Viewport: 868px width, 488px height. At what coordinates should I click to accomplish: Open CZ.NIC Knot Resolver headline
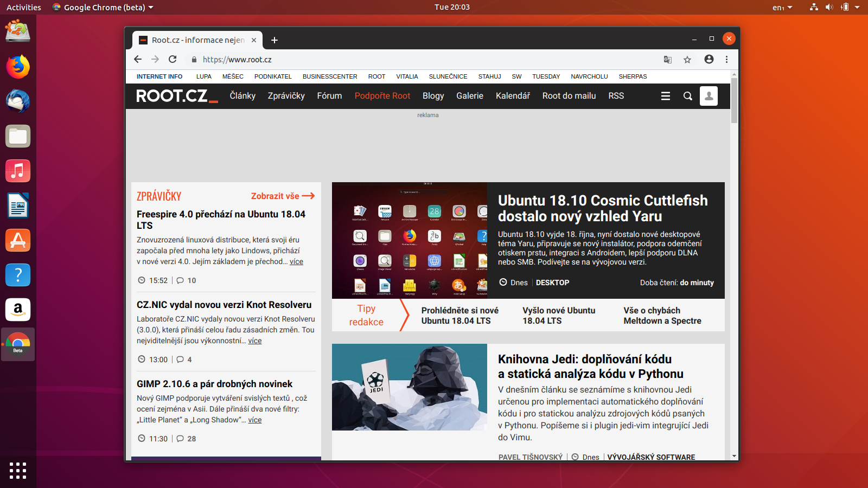pos(224,305)
